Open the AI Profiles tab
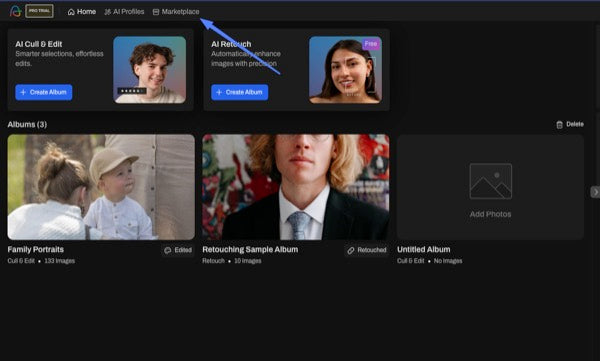Image resolution: width=600 pixels, height=361 pixels. [x=124, y=12]
